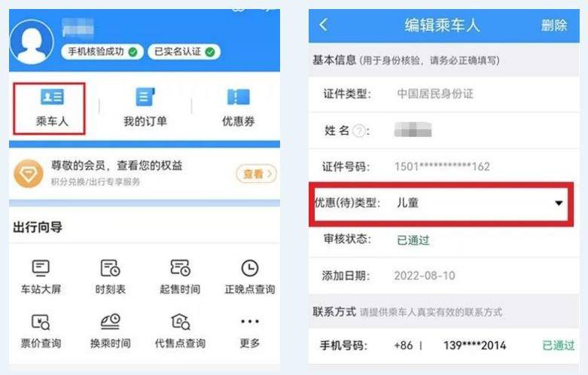
Task: Tap the 手机号码 field 139****2014
Action: [x=474, y=345]
